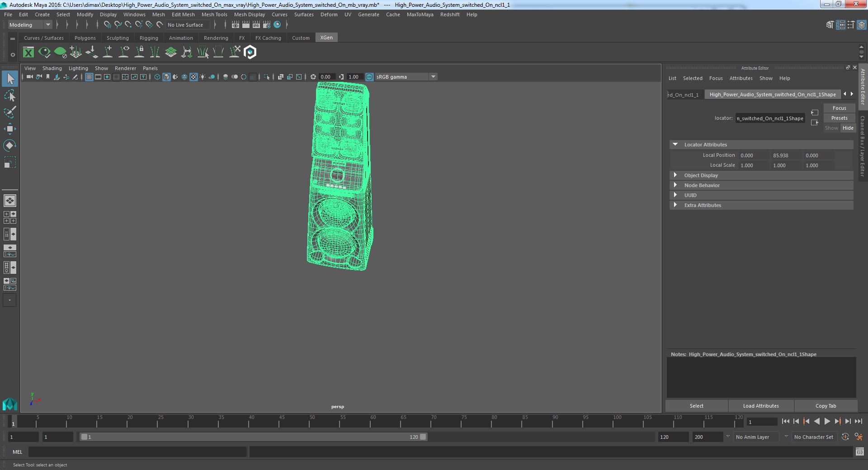Jump to end of playback range
The height and width of the screenshot is (470, 868).
pos(859,421)
